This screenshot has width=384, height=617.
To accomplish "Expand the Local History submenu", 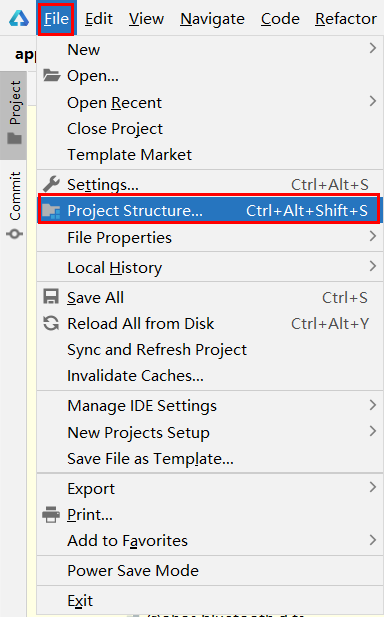I will coord(210,268).
